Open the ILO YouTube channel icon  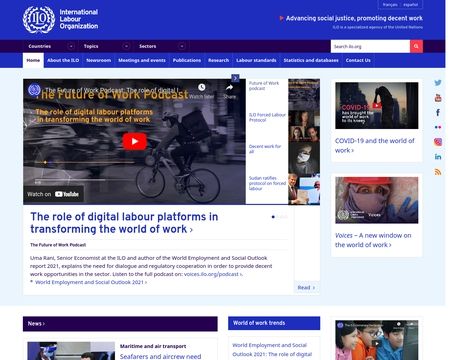(438, 98)
